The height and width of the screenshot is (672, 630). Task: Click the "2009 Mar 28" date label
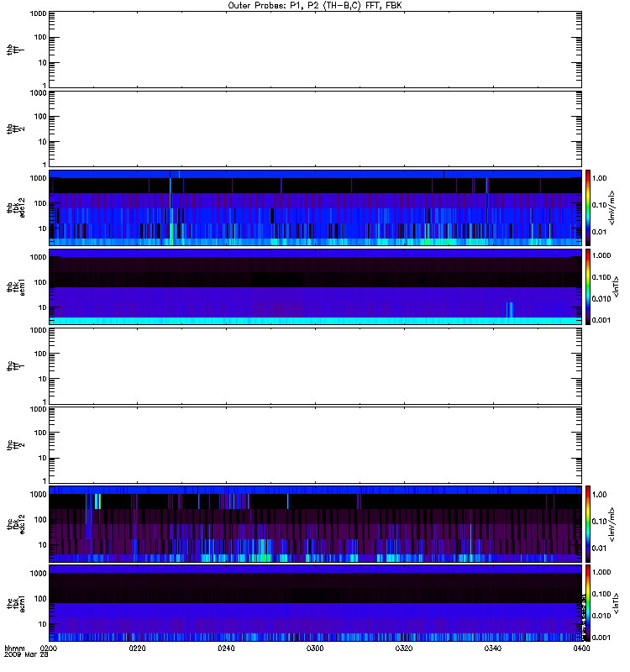(26, 654)
